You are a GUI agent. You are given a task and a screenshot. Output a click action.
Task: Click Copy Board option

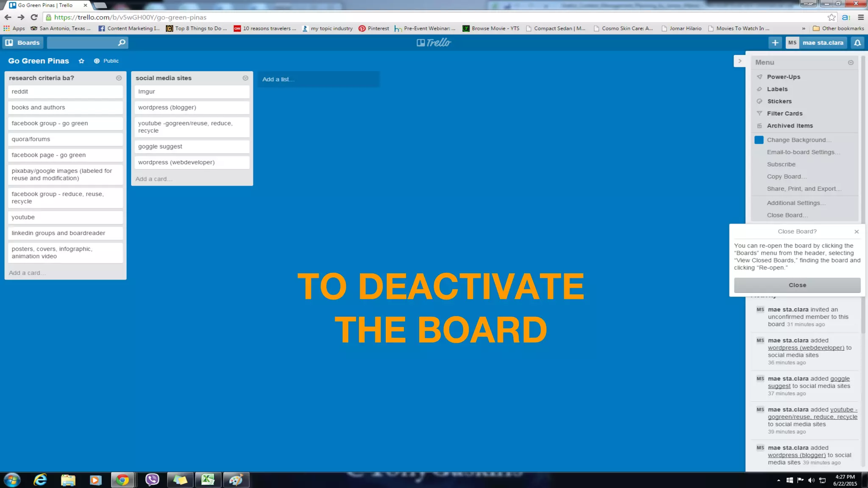(x=787, y=177)
